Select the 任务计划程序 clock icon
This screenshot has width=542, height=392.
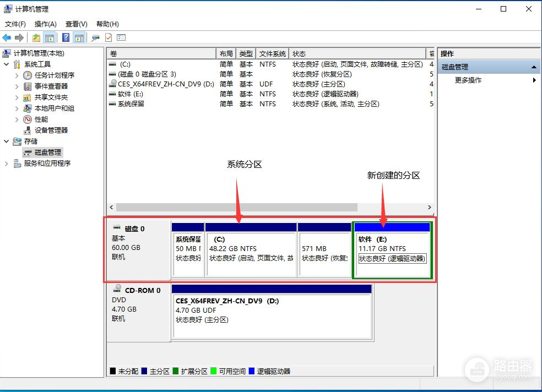point(28,75)
